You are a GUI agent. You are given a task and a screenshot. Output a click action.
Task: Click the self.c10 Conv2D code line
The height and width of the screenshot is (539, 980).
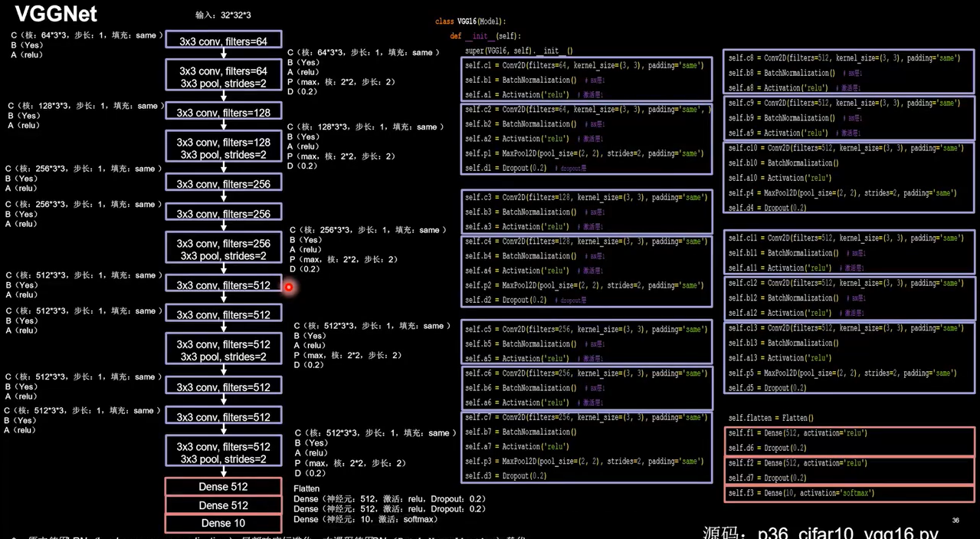point(846,149)
